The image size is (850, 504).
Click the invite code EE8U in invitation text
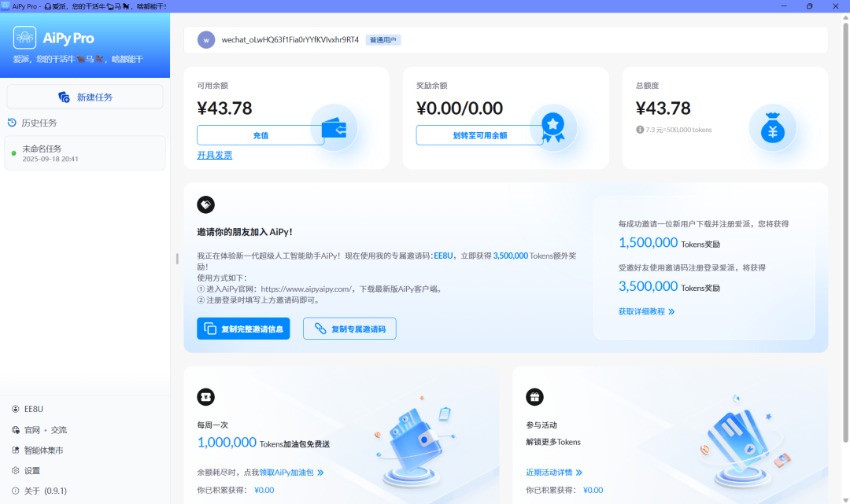point(443,256)
